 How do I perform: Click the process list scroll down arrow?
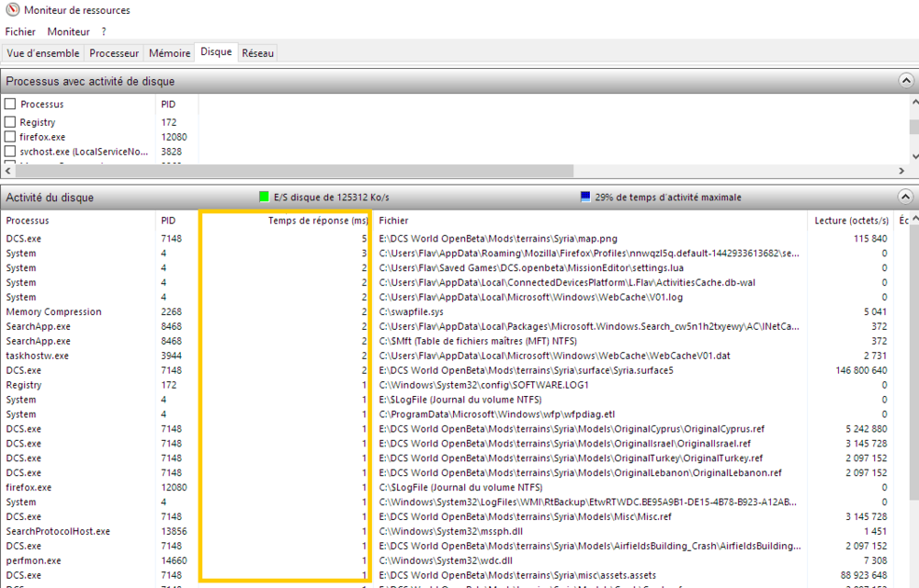pos(914,156)
